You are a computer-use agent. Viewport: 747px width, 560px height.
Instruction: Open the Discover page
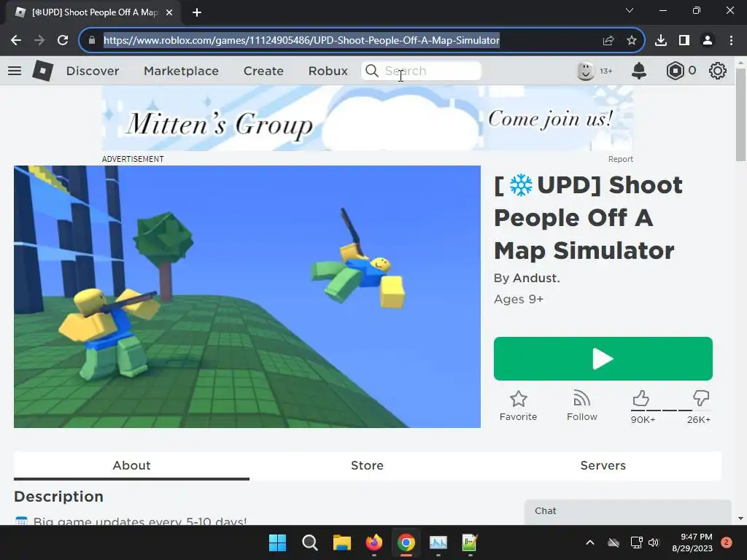coord(93,71)
